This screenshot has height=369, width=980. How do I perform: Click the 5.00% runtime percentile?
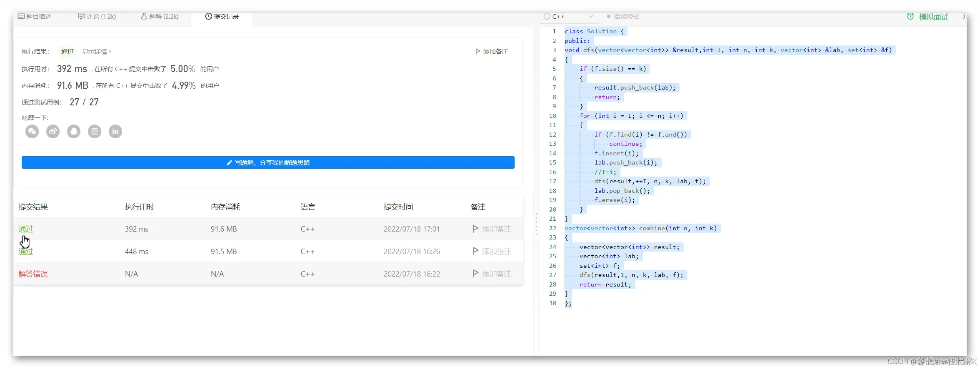pyautogui.click(x=183, y=69)
